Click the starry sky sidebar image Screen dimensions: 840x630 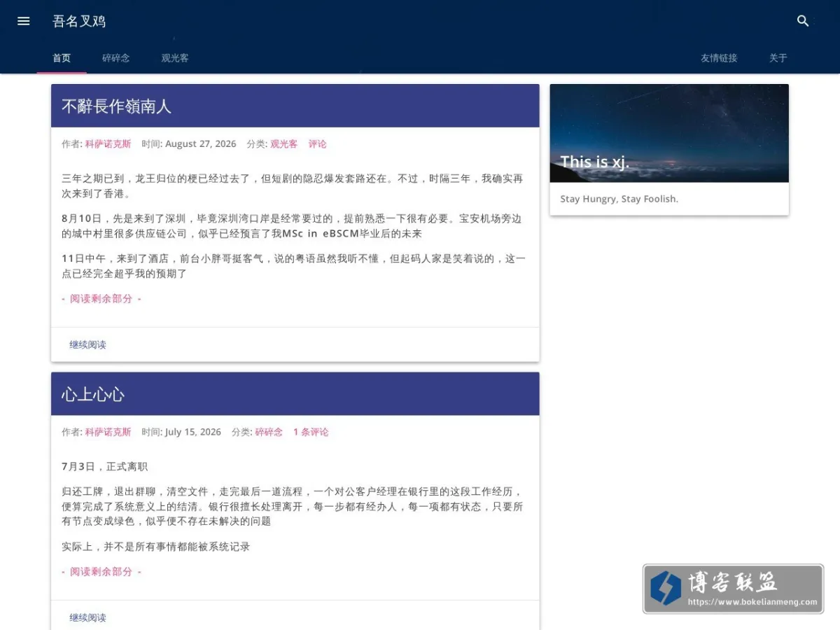(x=669, y=133)
